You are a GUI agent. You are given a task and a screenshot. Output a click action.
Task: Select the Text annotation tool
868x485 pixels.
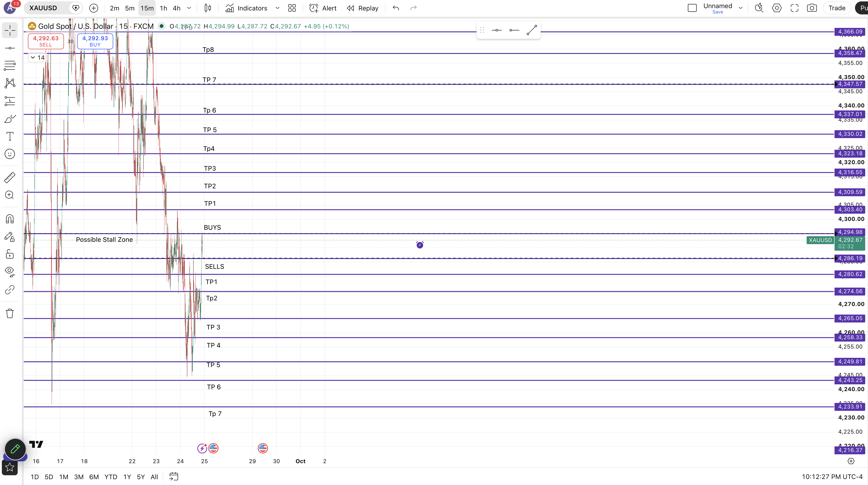(x=10, y=136)
